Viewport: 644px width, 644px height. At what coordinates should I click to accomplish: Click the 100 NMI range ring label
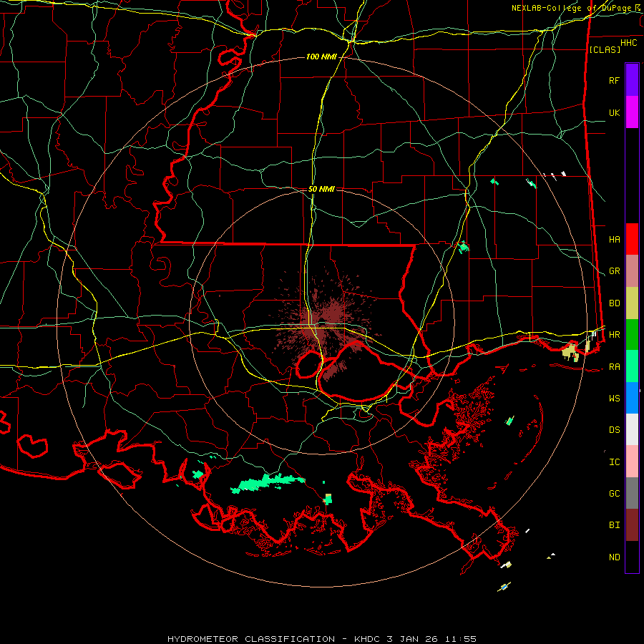pyautogui.click(x=321, y=57)
